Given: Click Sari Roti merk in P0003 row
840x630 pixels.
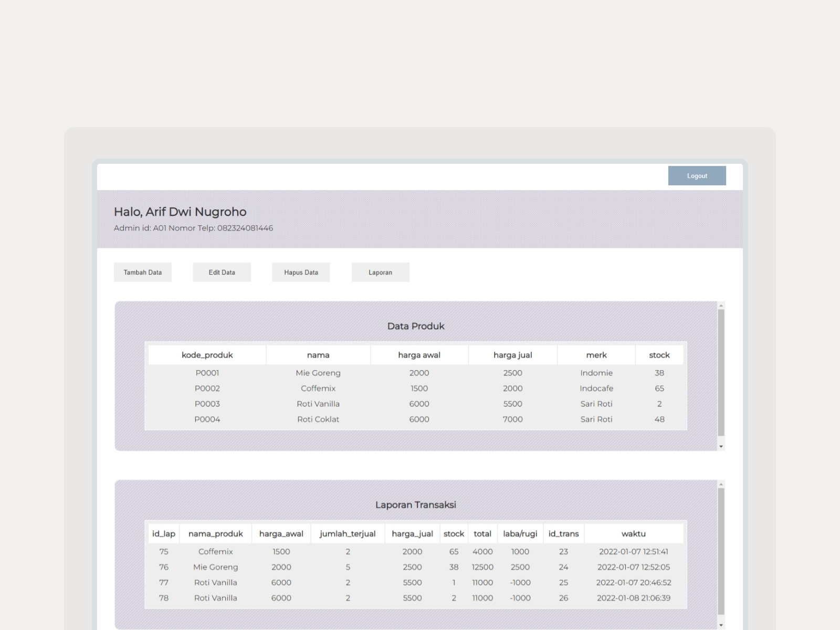Looking at the screenshot, I should click(596, 404).
